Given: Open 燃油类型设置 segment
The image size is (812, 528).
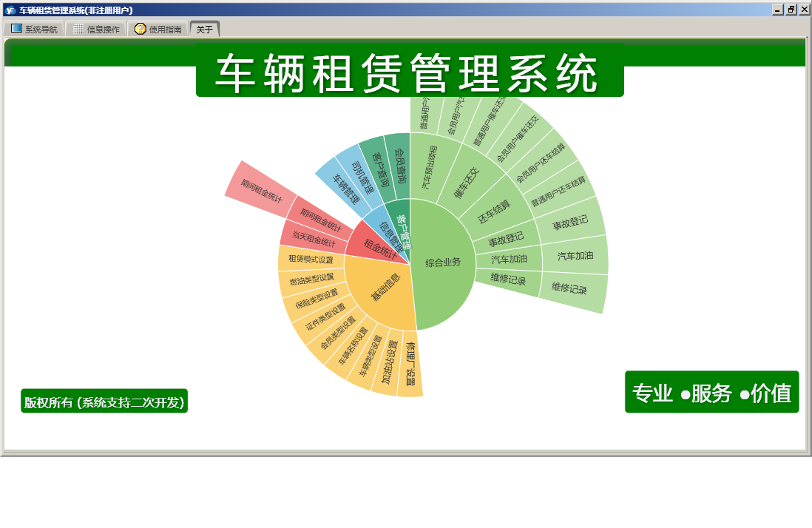Looking at the screenshot, I should [312, 280].
